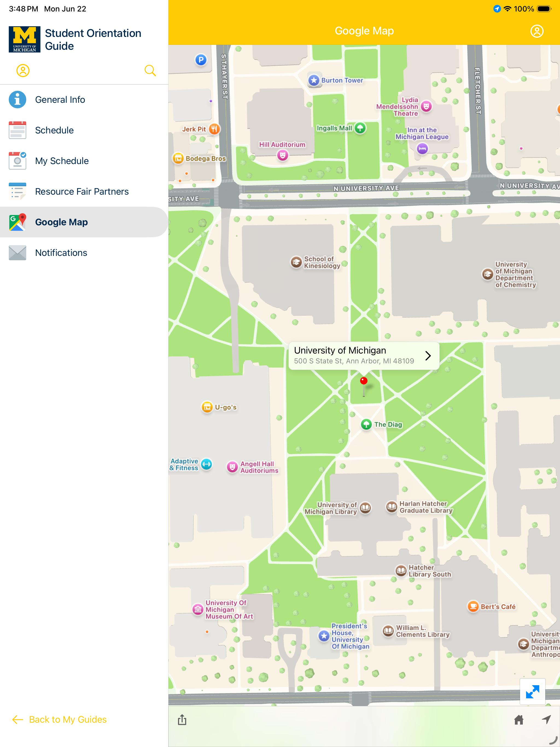Go Back to My Guides

coord(59,720)
